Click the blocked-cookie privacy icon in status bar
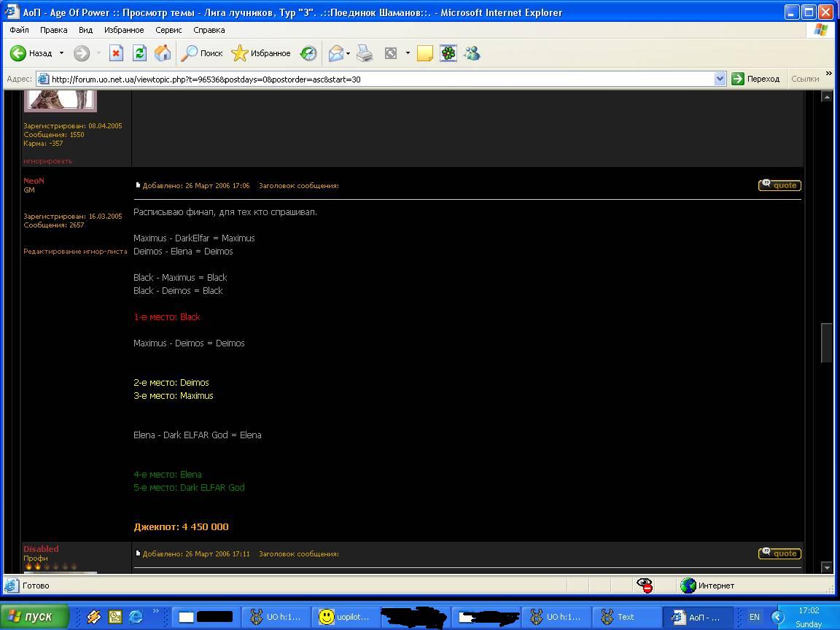The width and height of the screenshot is (840, 630). [645, 586]
